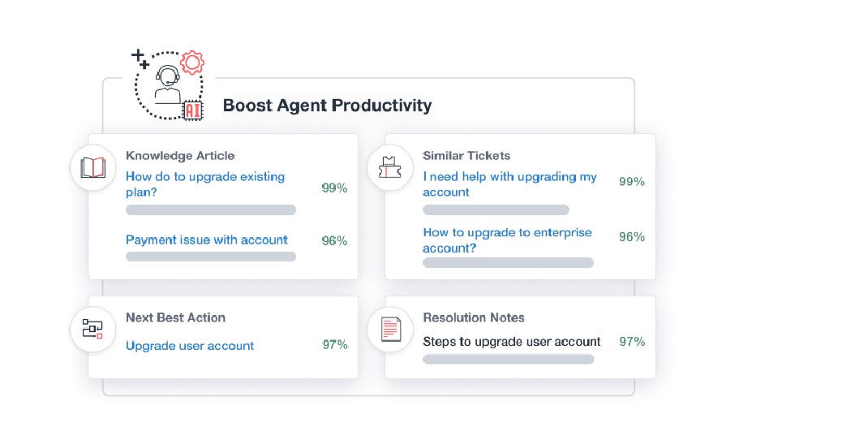Open 'Payment issue with account' article
Image resolution: width=868 pixels, height=436 pixels.
pos(207,240)
